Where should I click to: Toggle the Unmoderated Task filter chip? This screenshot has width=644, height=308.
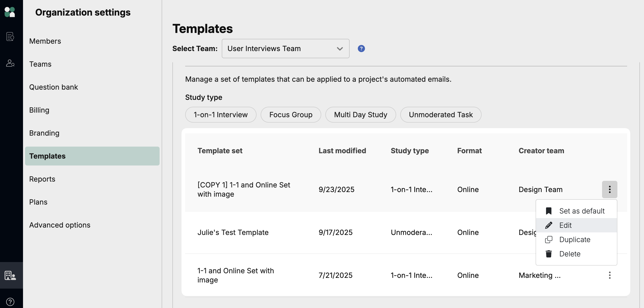click(440, 115)
